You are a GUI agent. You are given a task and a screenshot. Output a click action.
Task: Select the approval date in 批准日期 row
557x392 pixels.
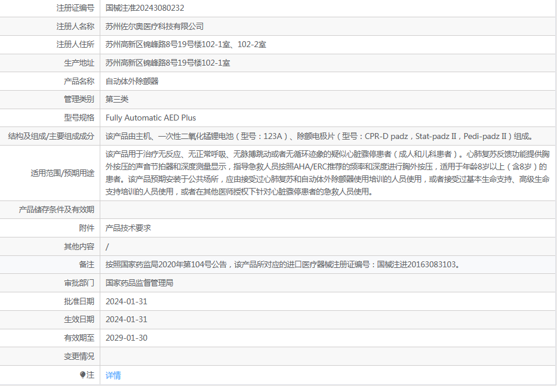coord(127,301)
